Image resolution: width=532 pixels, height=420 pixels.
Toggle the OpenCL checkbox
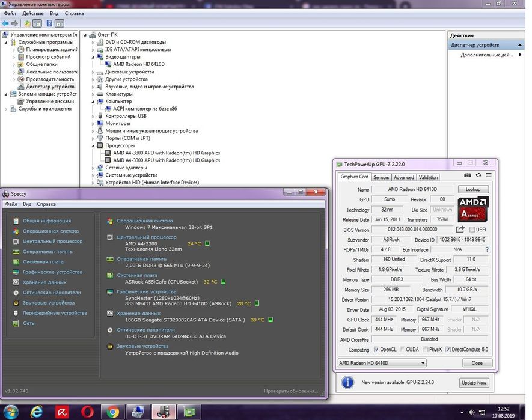click(377, 350)
